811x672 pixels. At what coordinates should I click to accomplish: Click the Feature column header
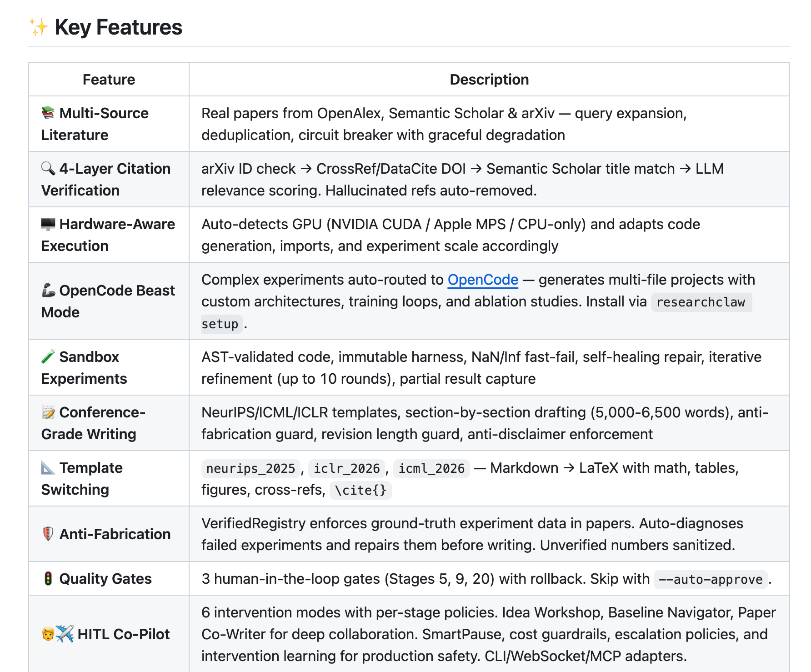click(x=109, y=80)
